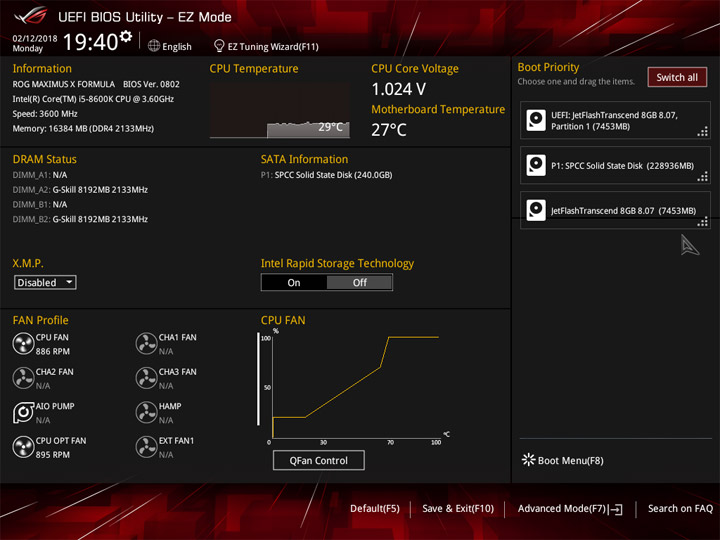Select the CHA1 FAN icon
The image size is (720, 540).
(146, 344)
